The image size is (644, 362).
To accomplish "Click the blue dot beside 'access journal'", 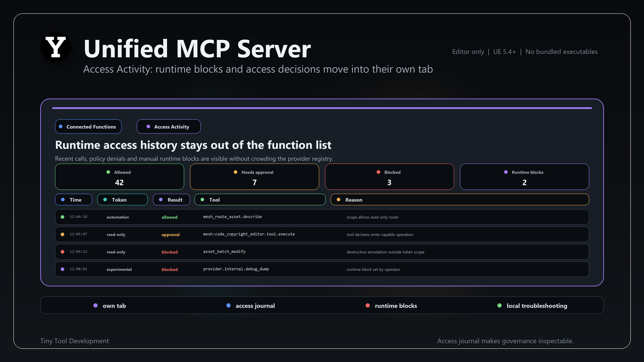I will point(228,305).
